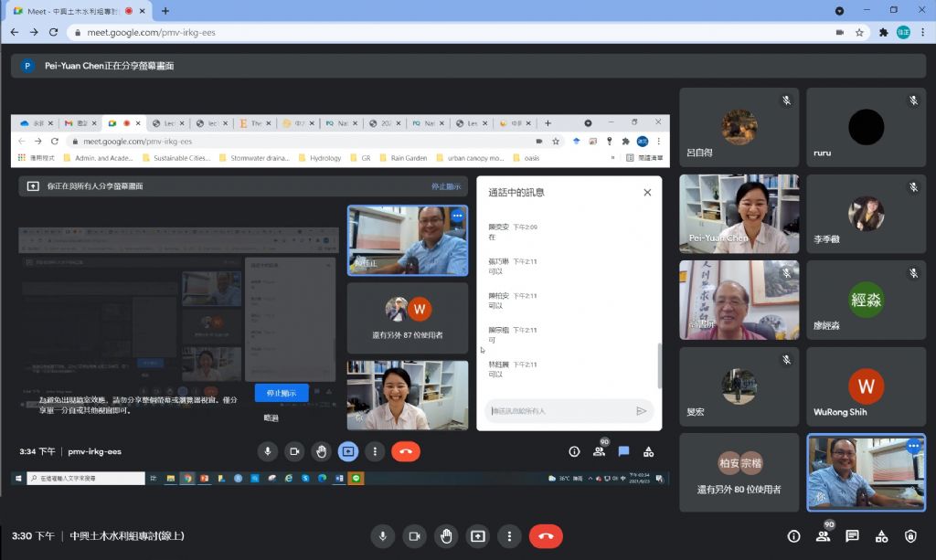Leave the call with red hang-up button

pyautogui.click(x=546, y=536)
